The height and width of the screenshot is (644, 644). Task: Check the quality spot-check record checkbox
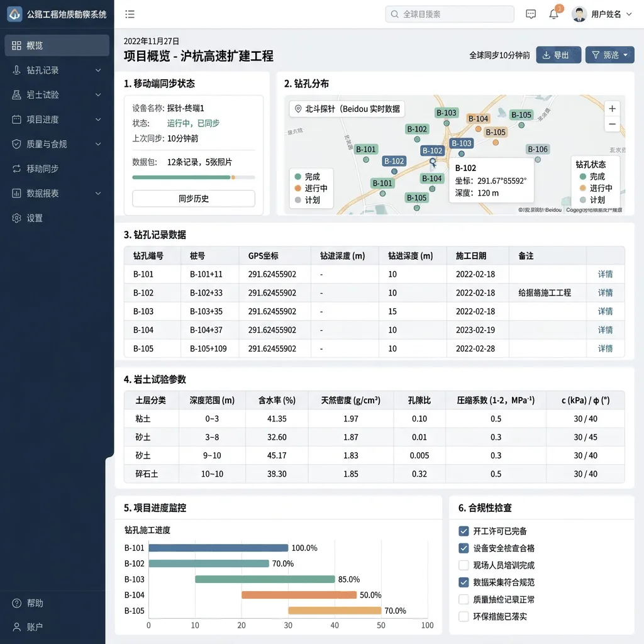pos(464,599)
